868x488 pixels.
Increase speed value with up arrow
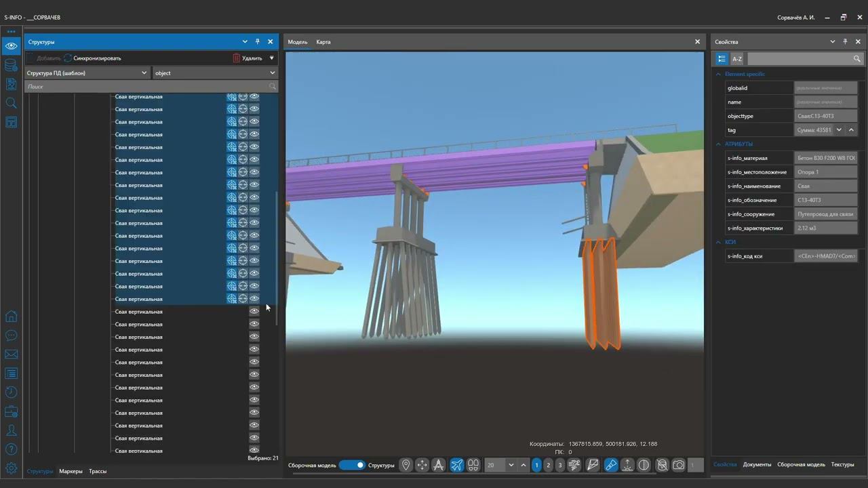point(524,465)
